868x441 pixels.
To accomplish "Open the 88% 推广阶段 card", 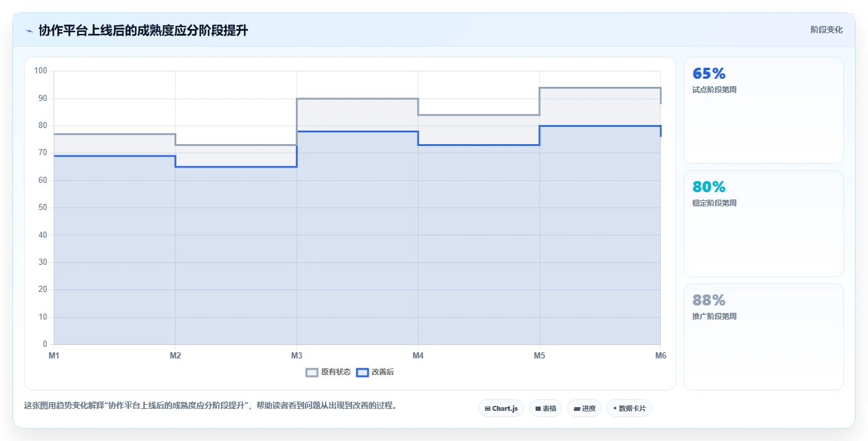I will coord(763,337).
